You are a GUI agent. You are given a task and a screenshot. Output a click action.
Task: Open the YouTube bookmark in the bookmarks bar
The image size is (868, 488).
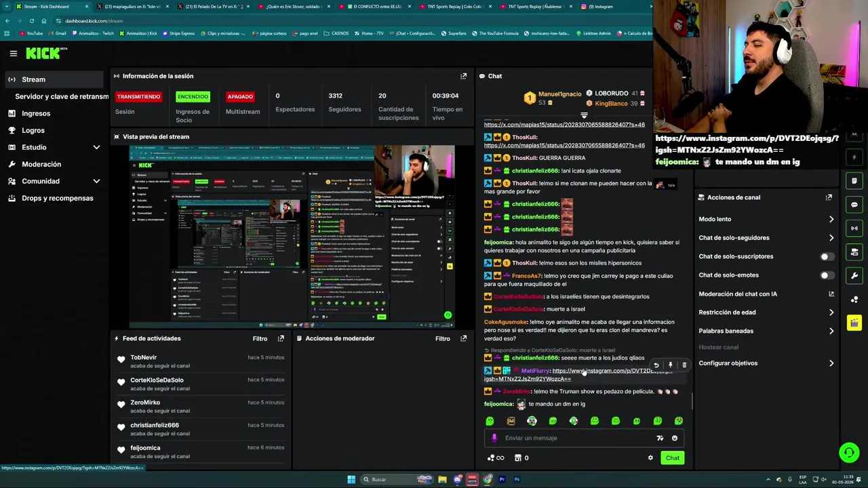click(31, 33)
